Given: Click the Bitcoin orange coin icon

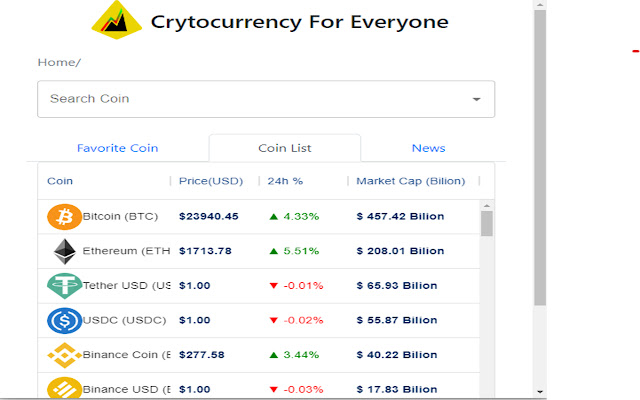Looking at the screenshot, I should [64, 217].
